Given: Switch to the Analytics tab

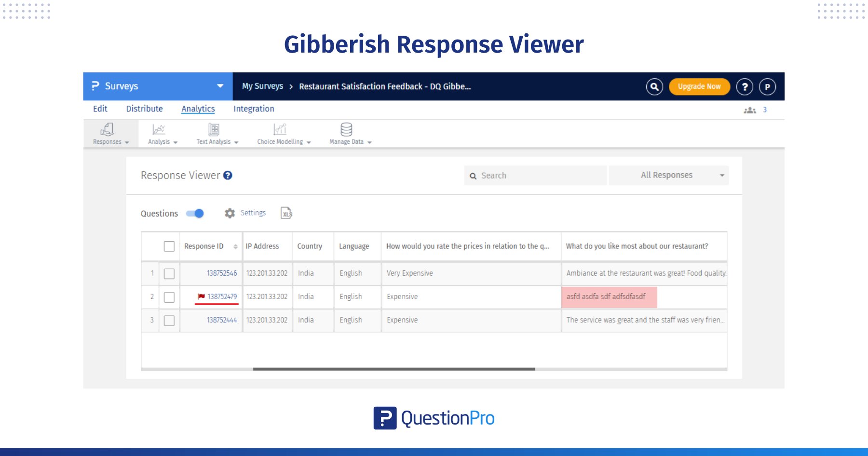Looking at the screenshot, I should point(198,109).
